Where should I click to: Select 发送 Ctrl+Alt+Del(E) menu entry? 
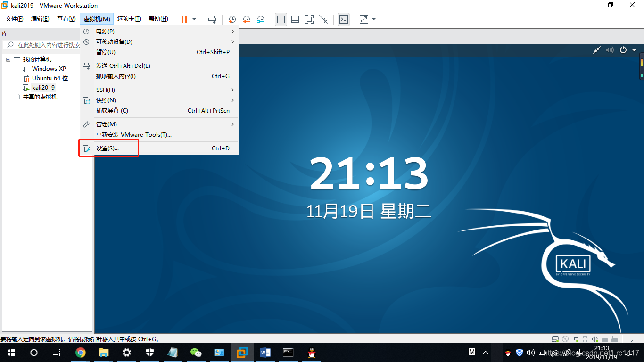point(160,66)
